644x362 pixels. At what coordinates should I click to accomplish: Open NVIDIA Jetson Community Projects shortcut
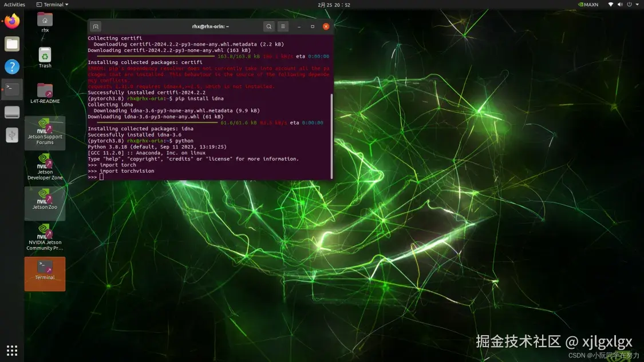click(45, 237)
